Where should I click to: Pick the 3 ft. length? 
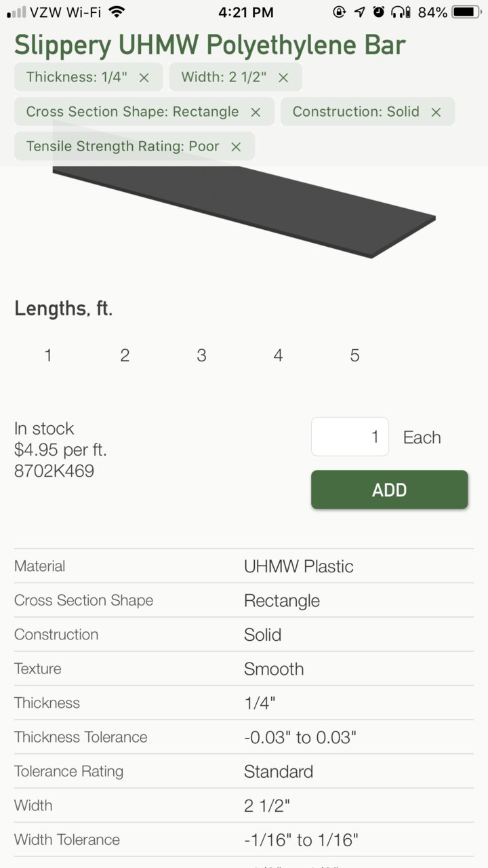[x=201, y=355]
